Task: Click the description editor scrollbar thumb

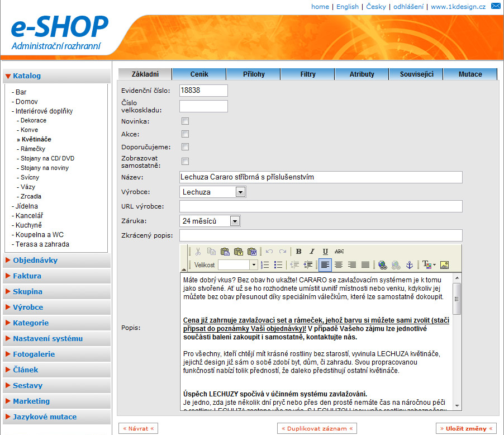Action: (x=457, y=299)
